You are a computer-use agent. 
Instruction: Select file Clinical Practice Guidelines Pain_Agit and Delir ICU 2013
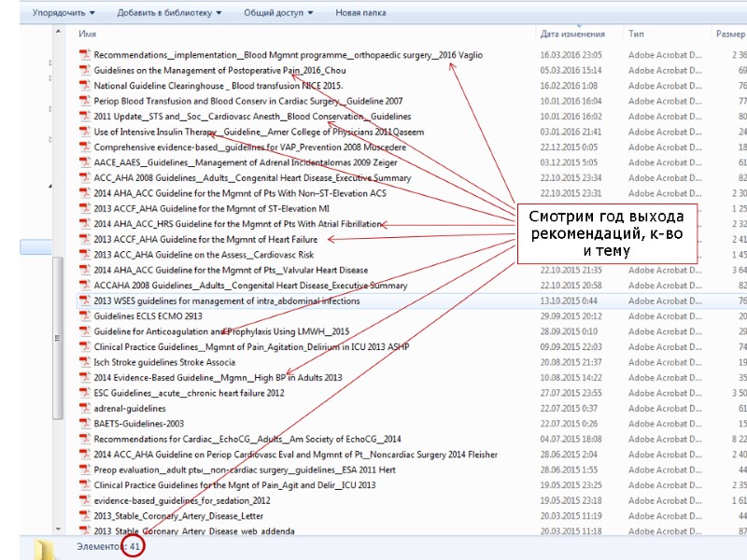(234, 485)
